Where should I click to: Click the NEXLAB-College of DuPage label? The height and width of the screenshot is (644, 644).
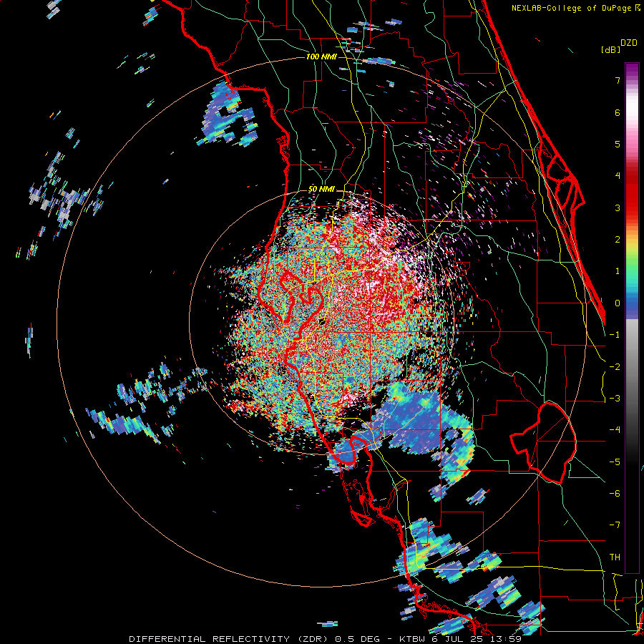coord(576,8)
